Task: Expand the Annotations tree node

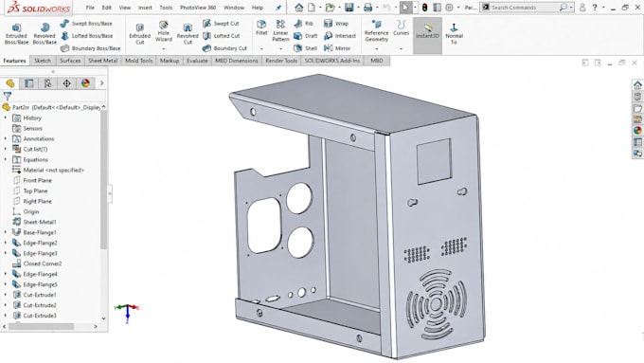Action: (x=6, y=139)
